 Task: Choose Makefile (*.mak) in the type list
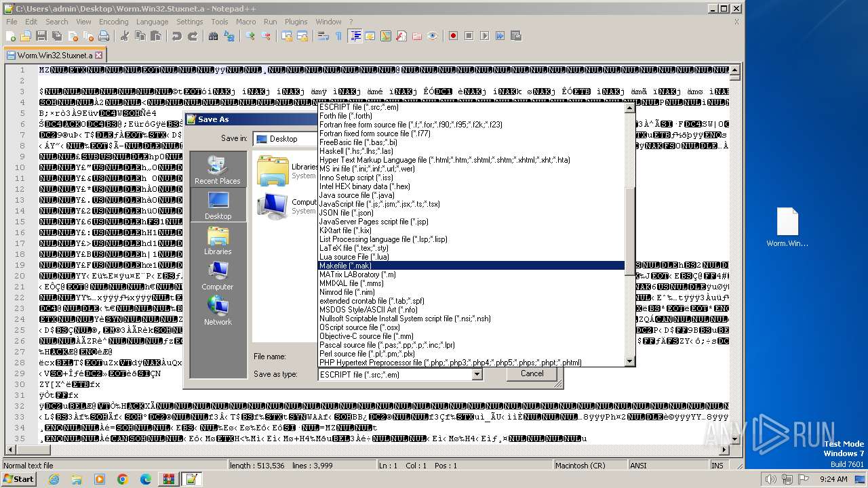pyautogui.click(x=471, y=266)
